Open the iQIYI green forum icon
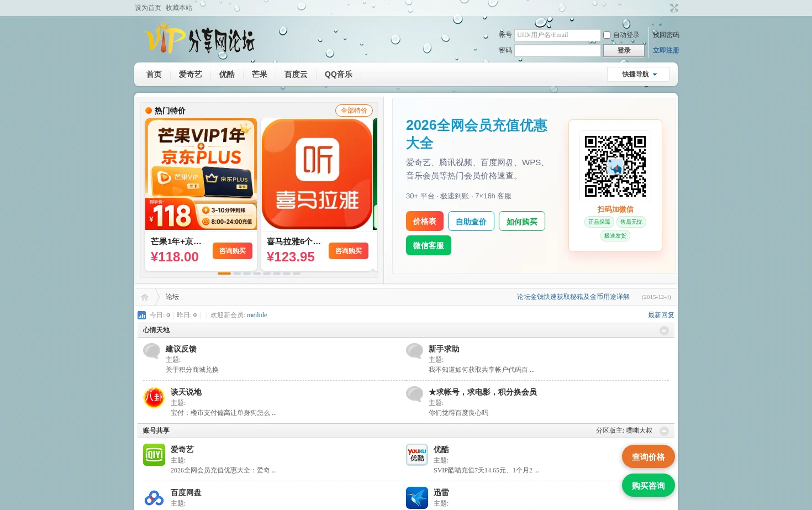 point(154,455)
